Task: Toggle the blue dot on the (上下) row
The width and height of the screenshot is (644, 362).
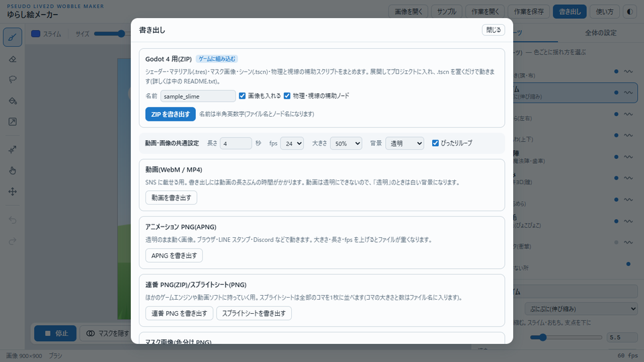Action: point(616,135)
